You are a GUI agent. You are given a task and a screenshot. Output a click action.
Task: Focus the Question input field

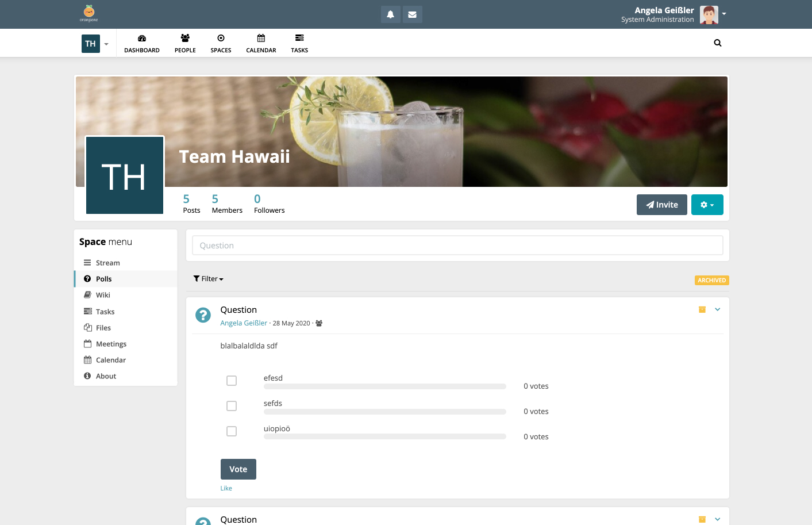tap(457, 246)
